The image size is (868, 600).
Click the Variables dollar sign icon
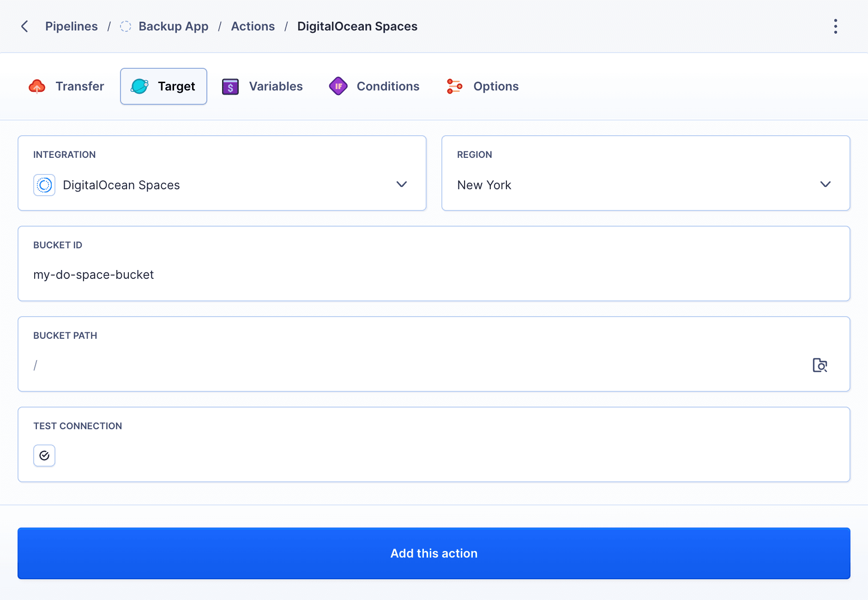click(x=230, y=86)
